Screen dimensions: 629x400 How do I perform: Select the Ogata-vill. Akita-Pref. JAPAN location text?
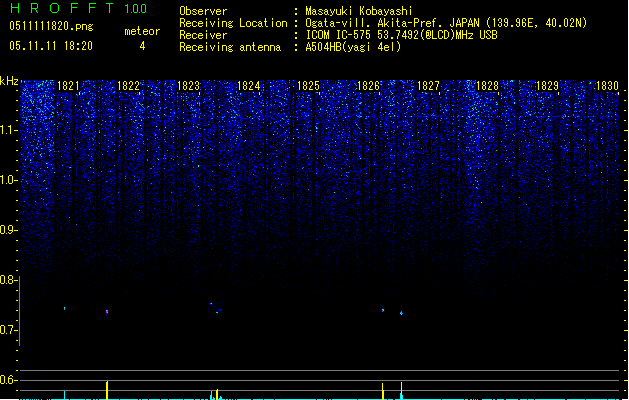coord(446,23)
